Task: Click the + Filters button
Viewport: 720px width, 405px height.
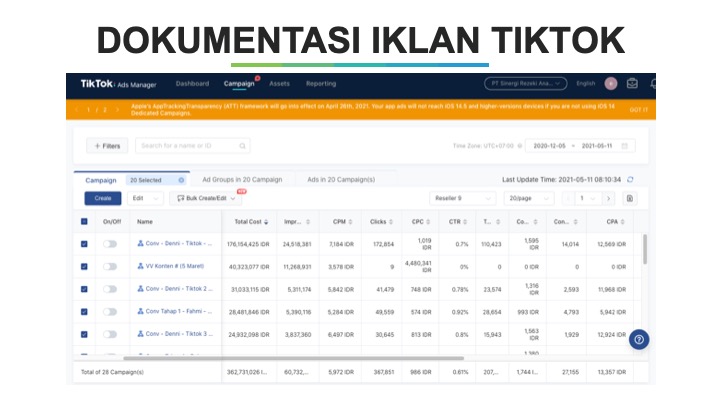Action: pos(107,146)
